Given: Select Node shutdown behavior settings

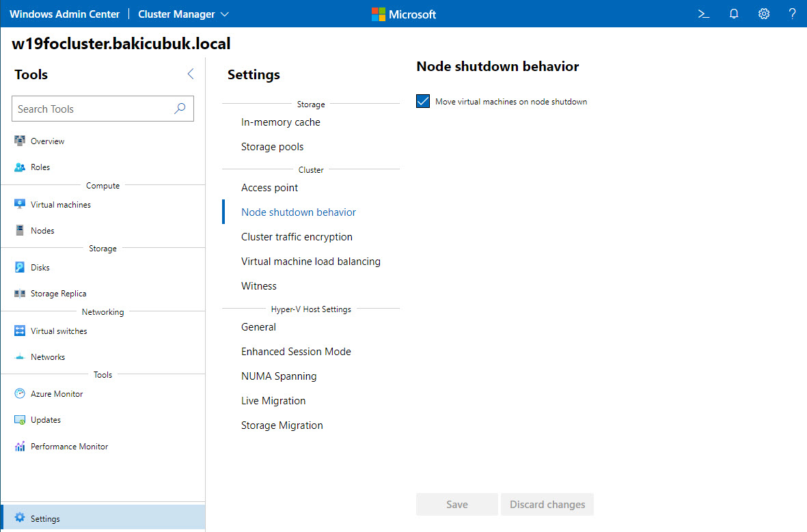Looking at the screenshot, I should (x=299, y=212).
